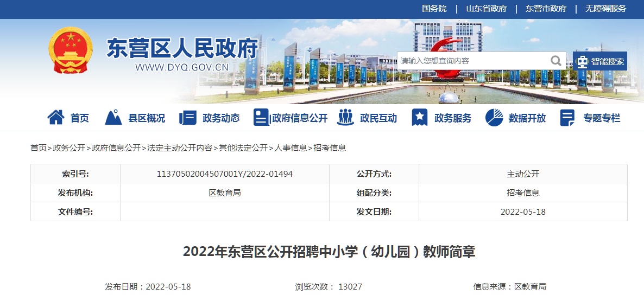Click the WWW.DYQ.GOV.CN site address text
Image resolution: width=644 pixels, height=295 pixels.
click(x=182, y=68)
